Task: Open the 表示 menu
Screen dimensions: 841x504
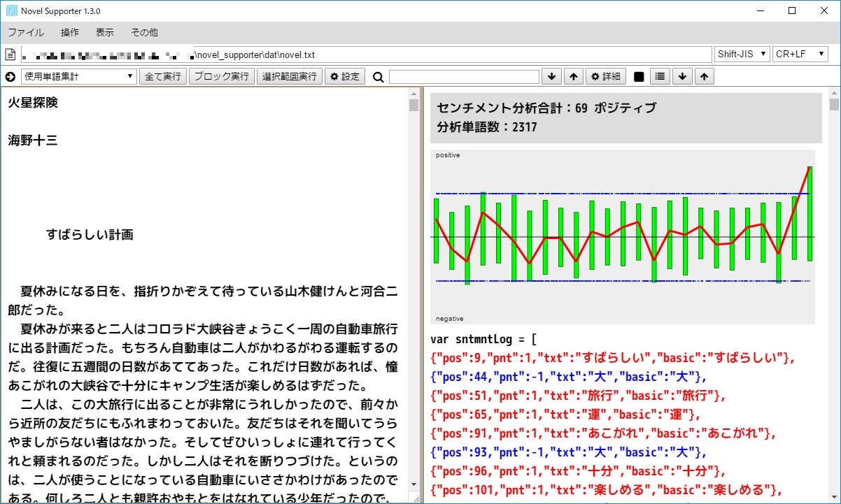Action: [105, 32]
